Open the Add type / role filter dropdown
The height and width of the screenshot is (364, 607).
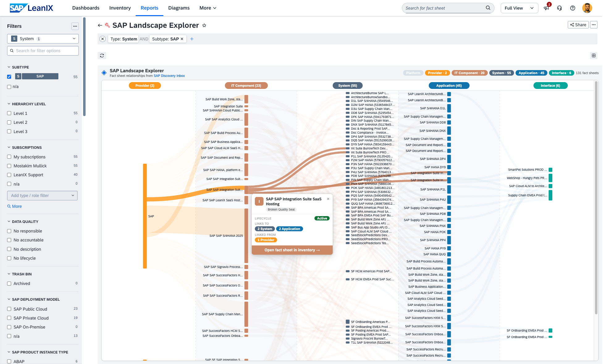pos(42,195)
